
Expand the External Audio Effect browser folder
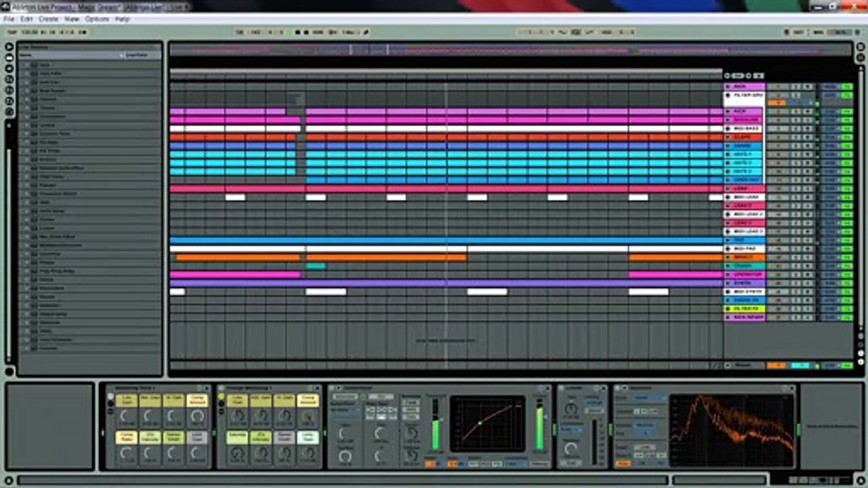tap(26, 167)
